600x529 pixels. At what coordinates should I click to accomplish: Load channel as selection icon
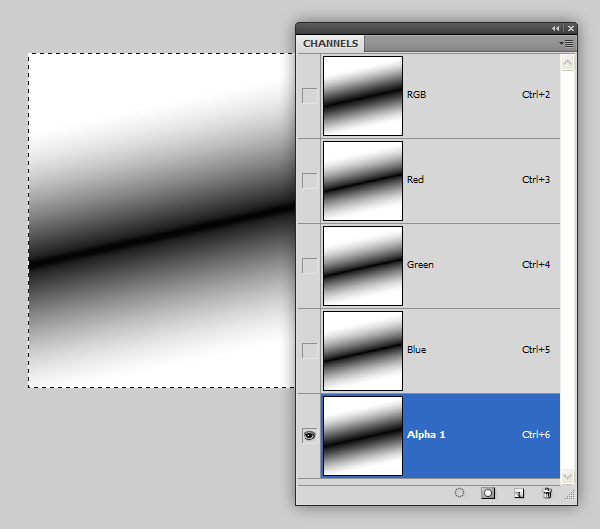[459, 493]
